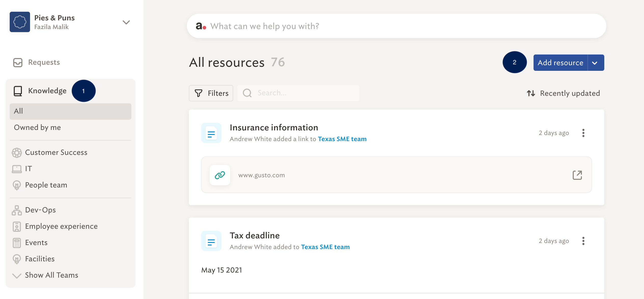Click '2 days ago' on Insurance information
Image resolution: width=644 pixels, height=299 pixels.
coord(554,133)
